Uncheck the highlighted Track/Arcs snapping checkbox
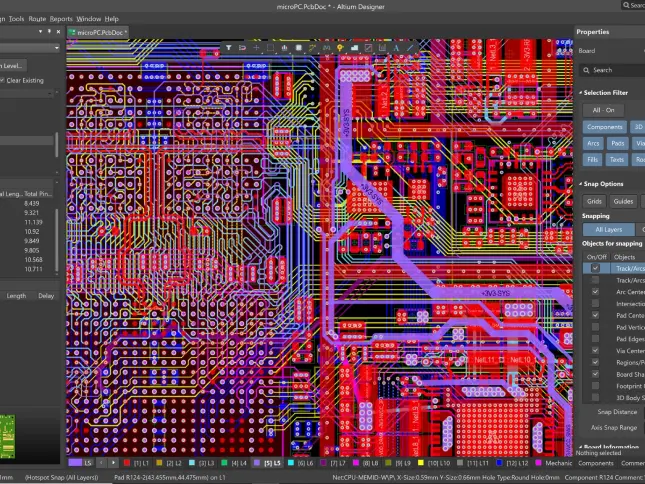This screenshot has height=484, width=645. 595,268
